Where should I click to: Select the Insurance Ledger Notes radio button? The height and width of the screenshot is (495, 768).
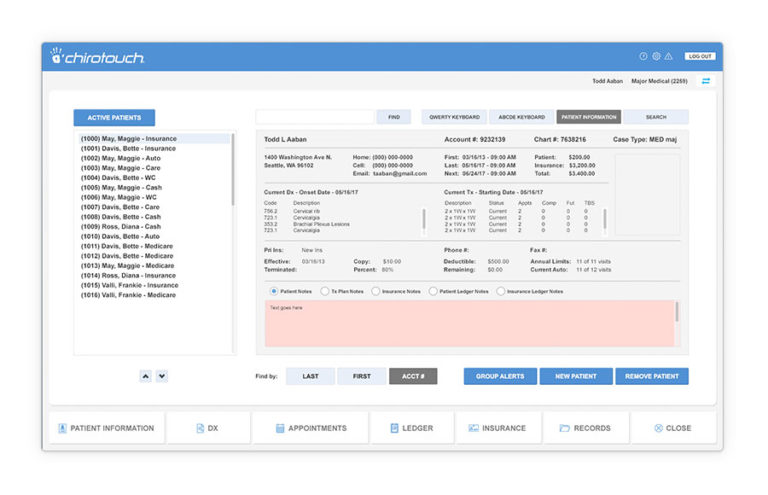[501, 291]
